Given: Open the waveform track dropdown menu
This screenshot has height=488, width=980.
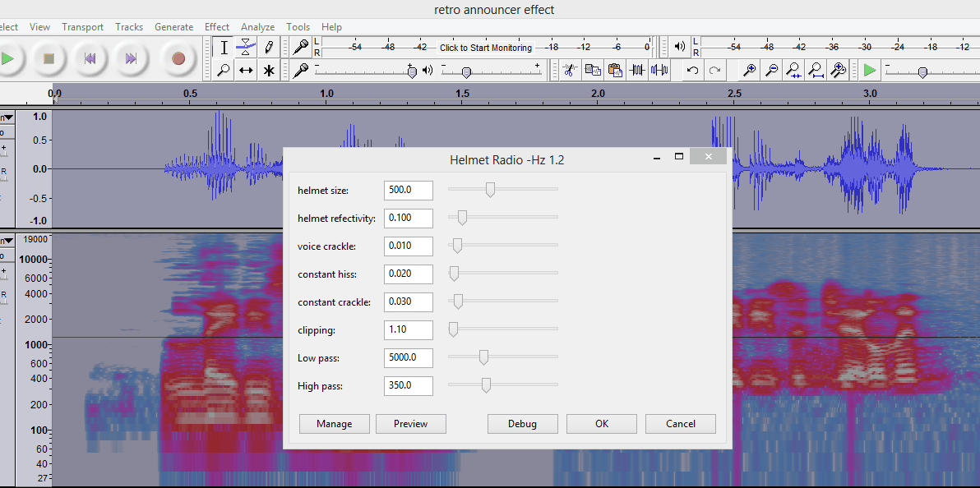Looking at the screenshot, I should point(8,117).
